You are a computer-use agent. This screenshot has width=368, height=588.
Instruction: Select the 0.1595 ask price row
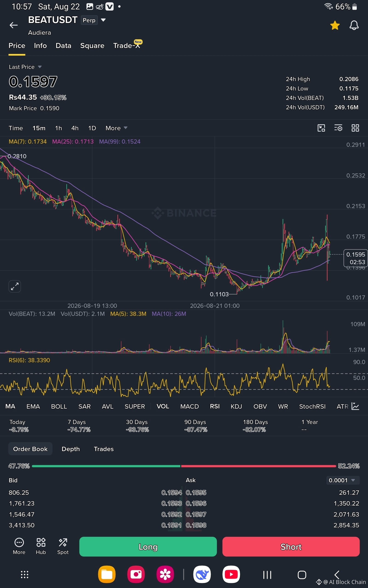click(x=273, y=492)
